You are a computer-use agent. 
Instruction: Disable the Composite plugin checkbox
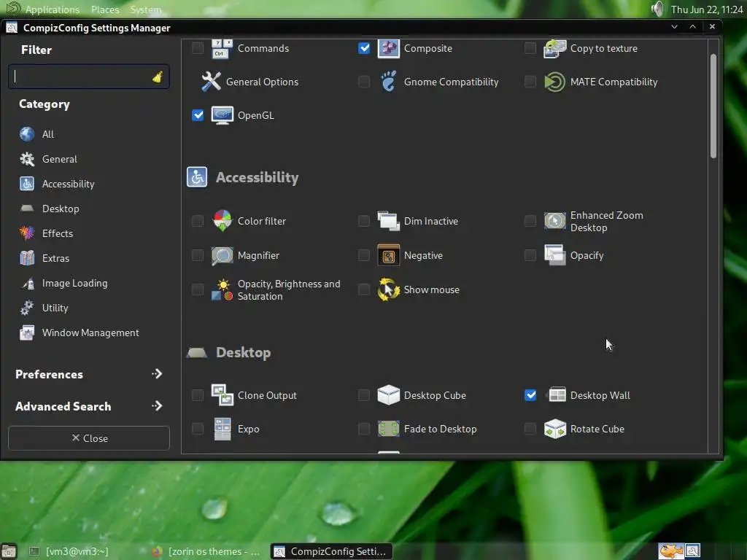click(364, 48)
